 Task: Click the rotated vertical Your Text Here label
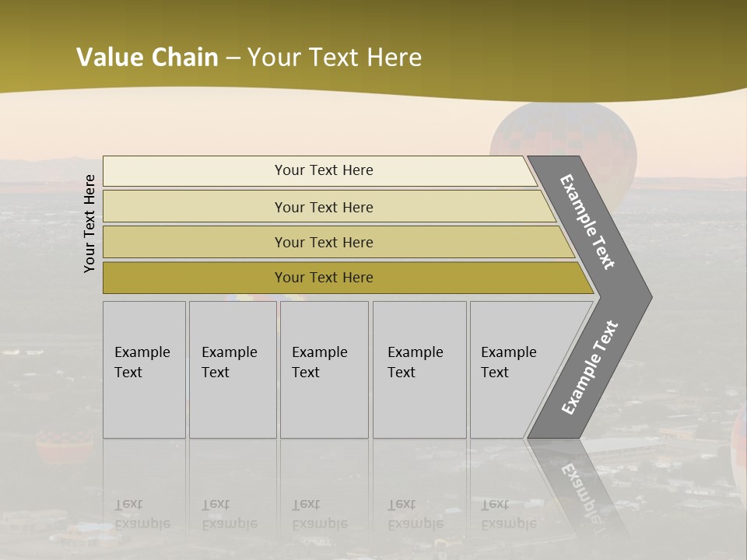pos(89,223)
